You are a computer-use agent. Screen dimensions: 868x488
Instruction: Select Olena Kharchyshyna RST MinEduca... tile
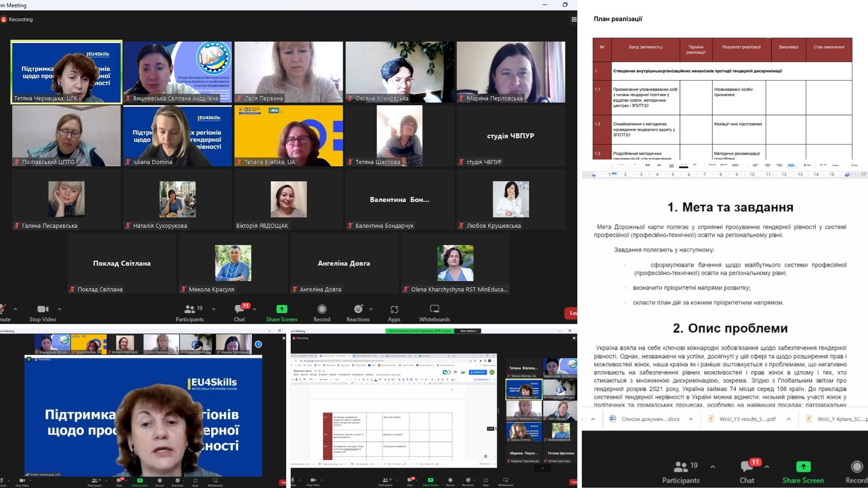click(x=455, y=263)
